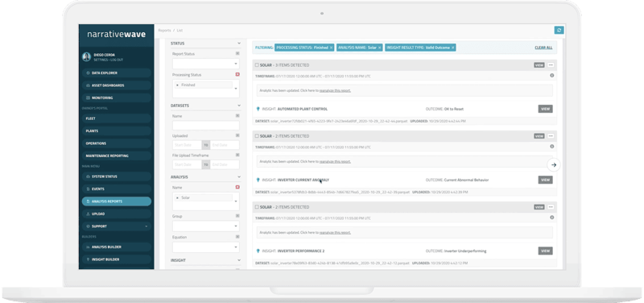Click the File Upload Timeframe End Date field
This screenshot has height=303, width=644.
[225, 164]
